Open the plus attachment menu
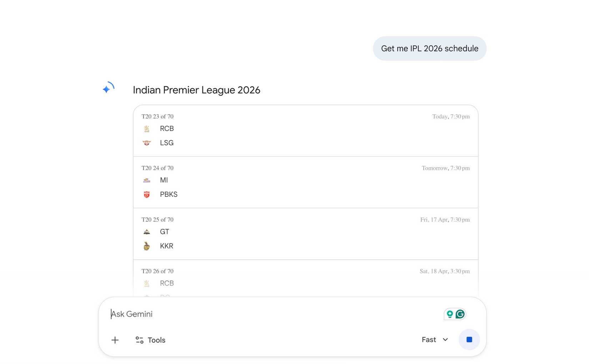Viewport: 589px width, 364px height. pos(115,340)
